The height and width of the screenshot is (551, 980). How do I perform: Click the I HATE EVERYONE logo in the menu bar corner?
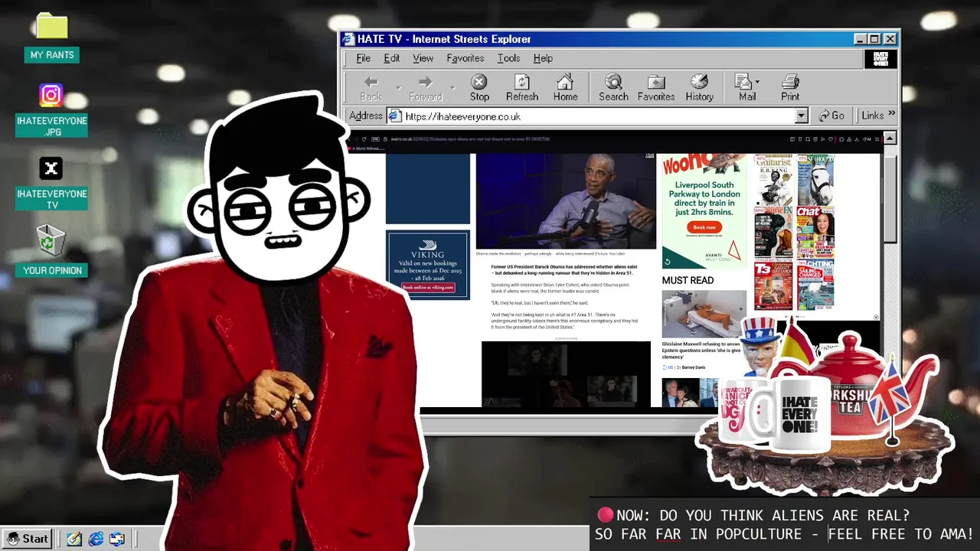tap(880, 59)
